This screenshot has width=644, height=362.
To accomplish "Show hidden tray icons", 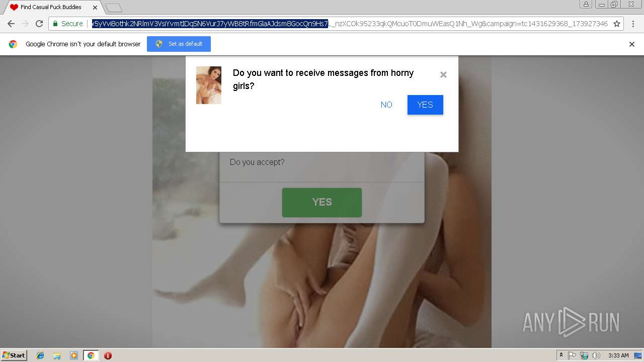I will [x=561, y=355].
